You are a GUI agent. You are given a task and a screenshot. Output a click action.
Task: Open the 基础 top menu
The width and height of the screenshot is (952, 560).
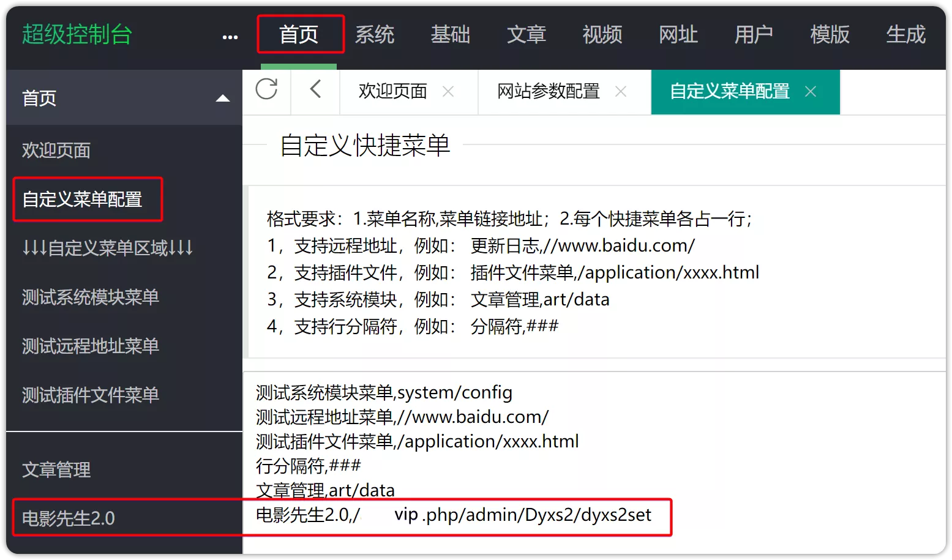451,35
